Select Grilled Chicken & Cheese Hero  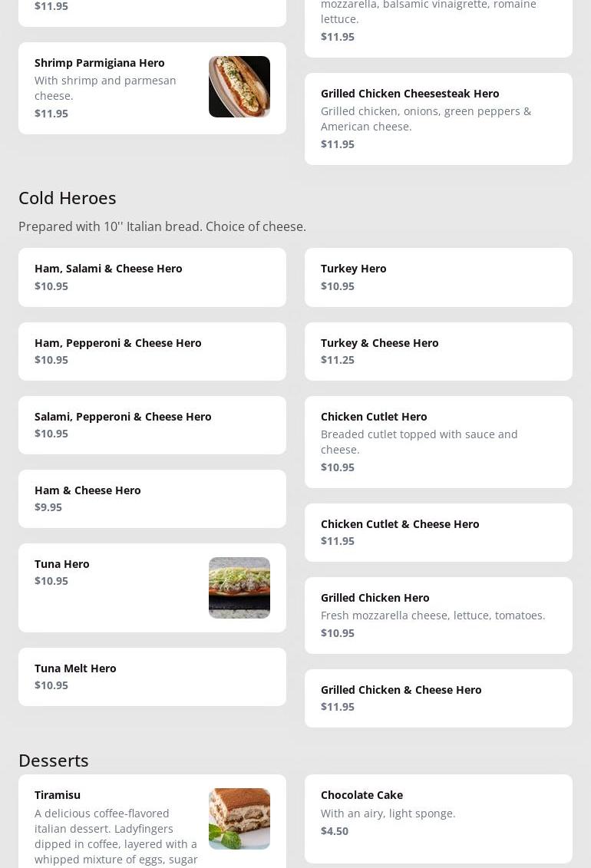(x=438, y=698)
